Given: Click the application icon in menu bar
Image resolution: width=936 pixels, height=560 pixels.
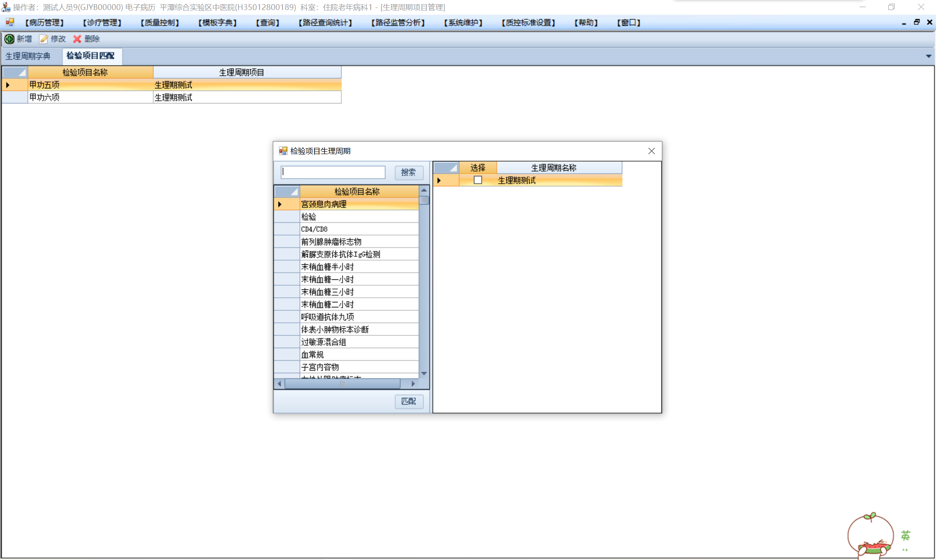Looking at the screenshot, I should (x=10, y=23).
